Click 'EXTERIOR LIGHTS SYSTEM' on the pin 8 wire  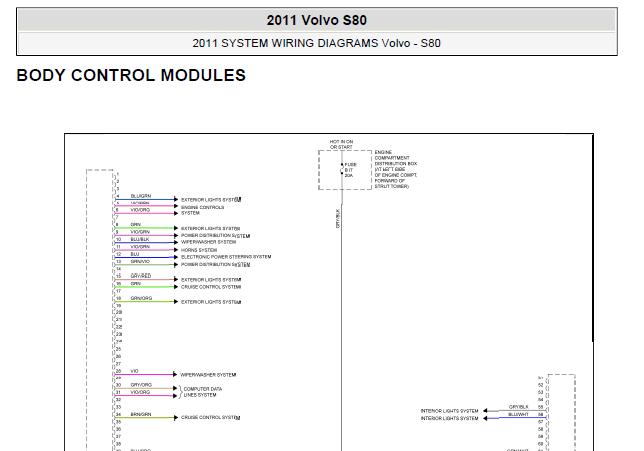(x=210, y=228)
